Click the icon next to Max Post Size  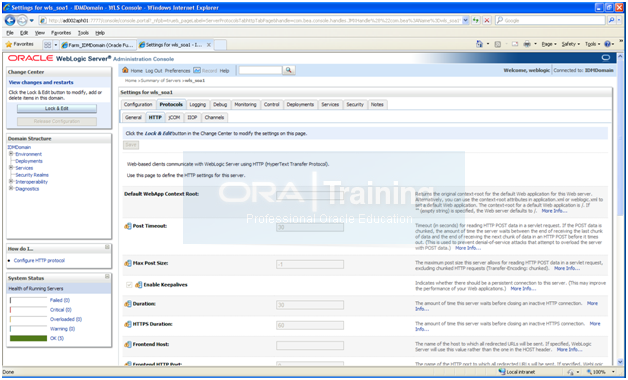click(128, 263)
